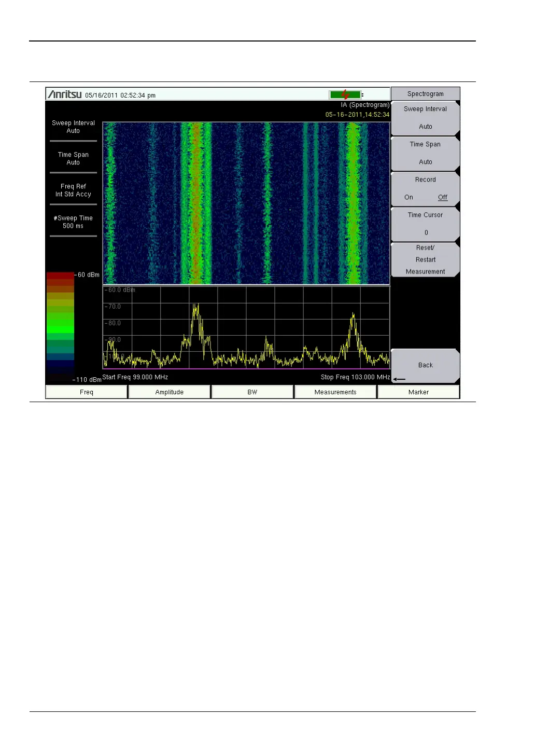Click the -60 dBm color scale label
Screen dimensions: 535x756
pyautogui.click(x=87, y=274)
